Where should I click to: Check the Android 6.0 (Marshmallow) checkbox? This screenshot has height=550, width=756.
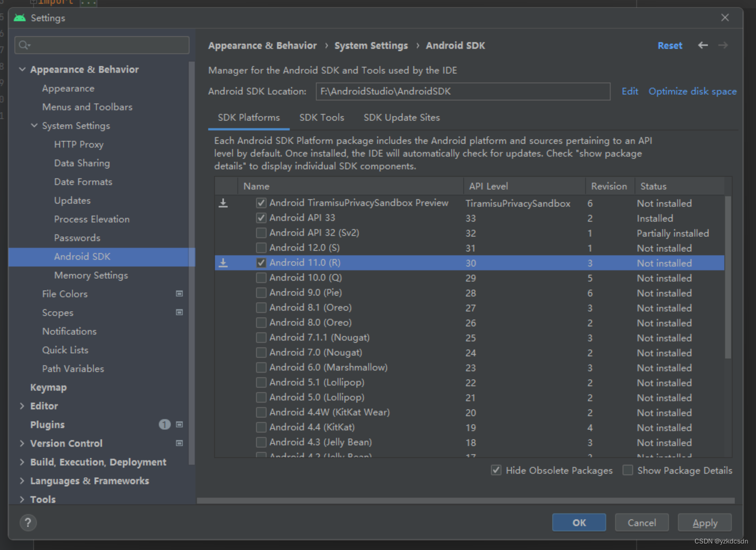point(261,367)
